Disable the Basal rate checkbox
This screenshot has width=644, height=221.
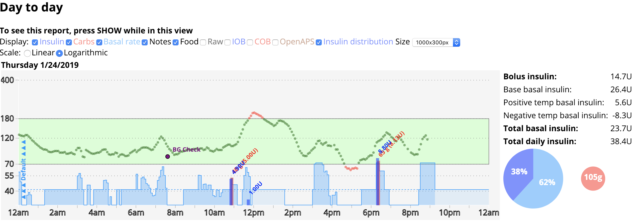click(99, 42)
